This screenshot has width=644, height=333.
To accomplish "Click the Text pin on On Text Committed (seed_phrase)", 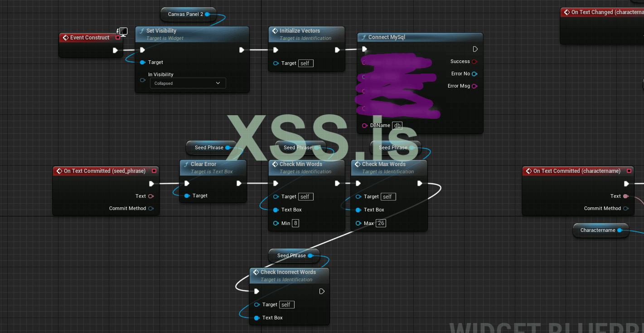I will 151,196.
